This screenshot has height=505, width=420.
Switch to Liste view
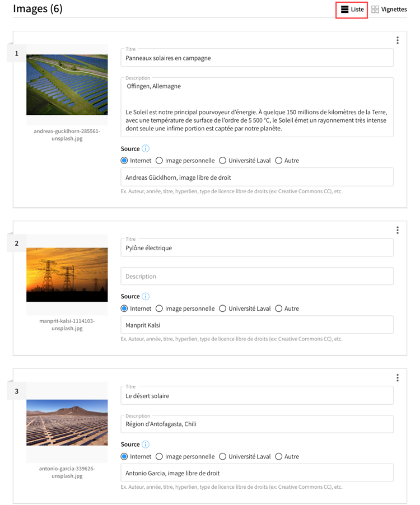click(x=352, y=10)
